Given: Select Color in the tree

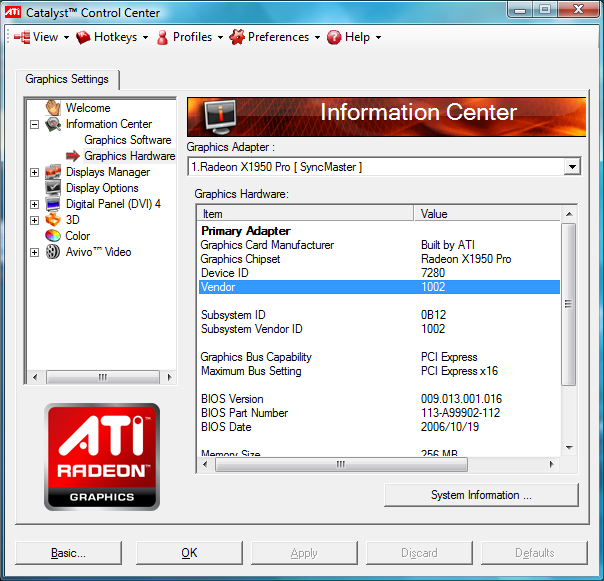Looking at the screenshot, I should [x=77, y=236].
